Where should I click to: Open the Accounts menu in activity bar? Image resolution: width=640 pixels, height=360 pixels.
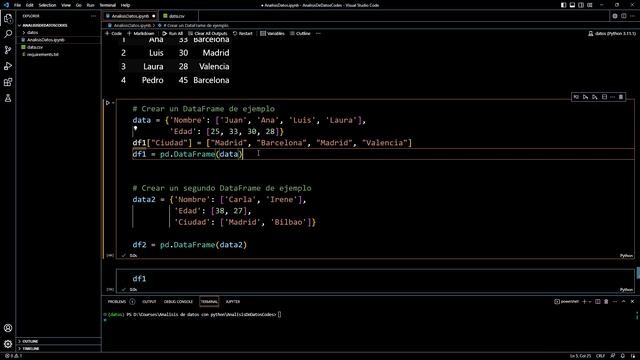(x=8, y=328)
